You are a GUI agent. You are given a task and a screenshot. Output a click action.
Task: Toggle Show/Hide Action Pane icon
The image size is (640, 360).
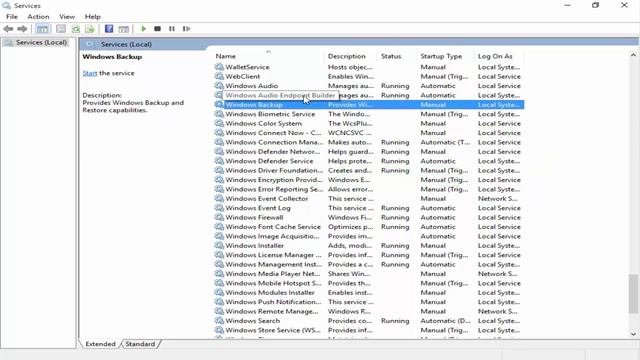pyautogui.click(x=124, y=29)
